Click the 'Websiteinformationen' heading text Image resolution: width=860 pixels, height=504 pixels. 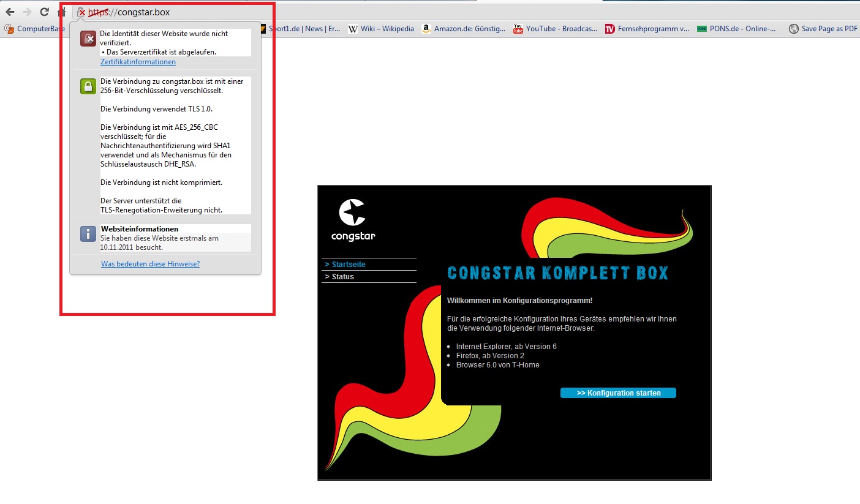pyautogui.click(x=140, y=229)
